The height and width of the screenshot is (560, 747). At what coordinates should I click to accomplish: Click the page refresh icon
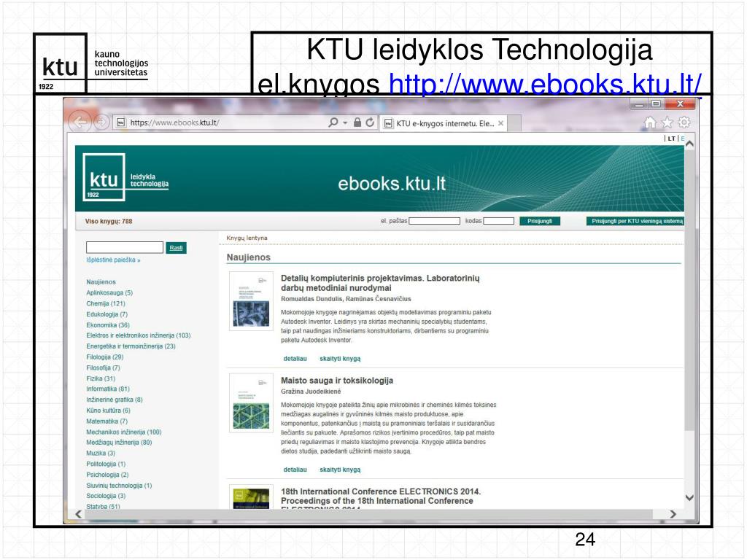pos(370,122)
